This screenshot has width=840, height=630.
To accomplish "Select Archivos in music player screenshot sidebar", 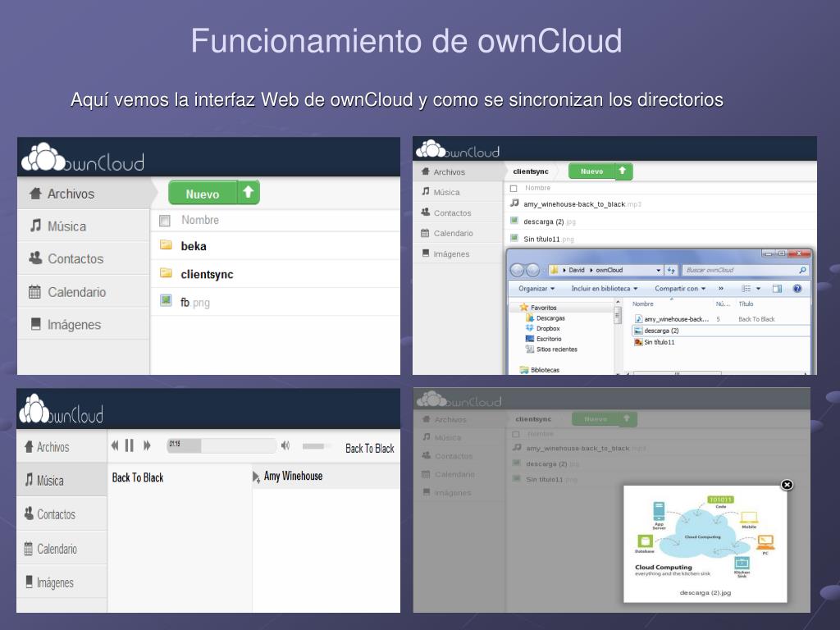I will pos(62,447).
